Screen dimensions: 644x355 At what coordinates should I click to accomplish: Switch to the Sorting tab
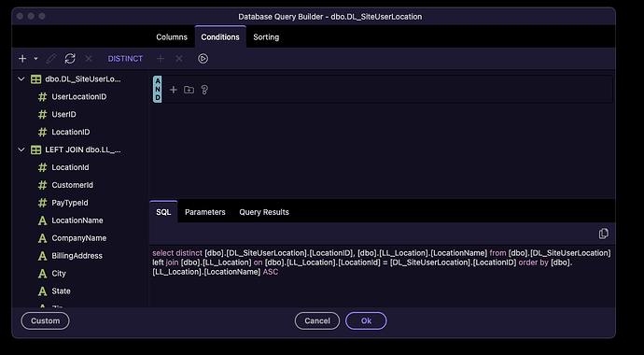tap(266, 37)
